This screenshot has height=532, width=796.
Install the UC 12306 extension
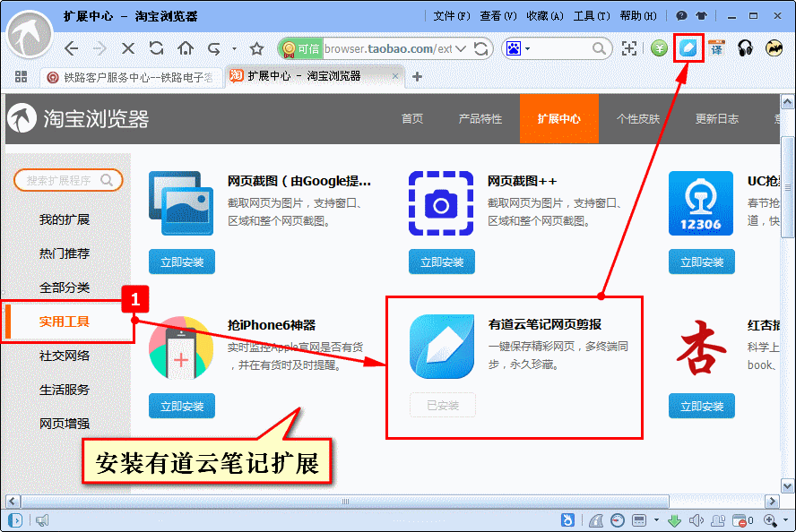click(702, 262)
